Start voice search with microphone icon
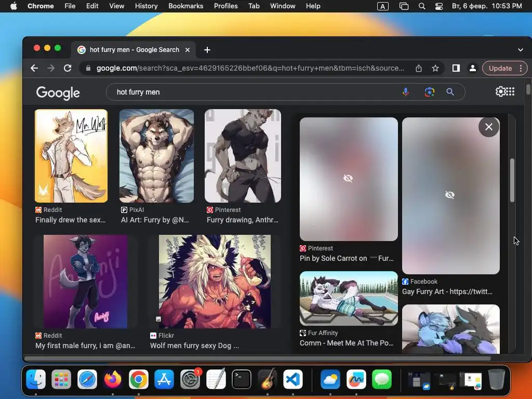Screen dimensions: 532x399 pos(406,92)
